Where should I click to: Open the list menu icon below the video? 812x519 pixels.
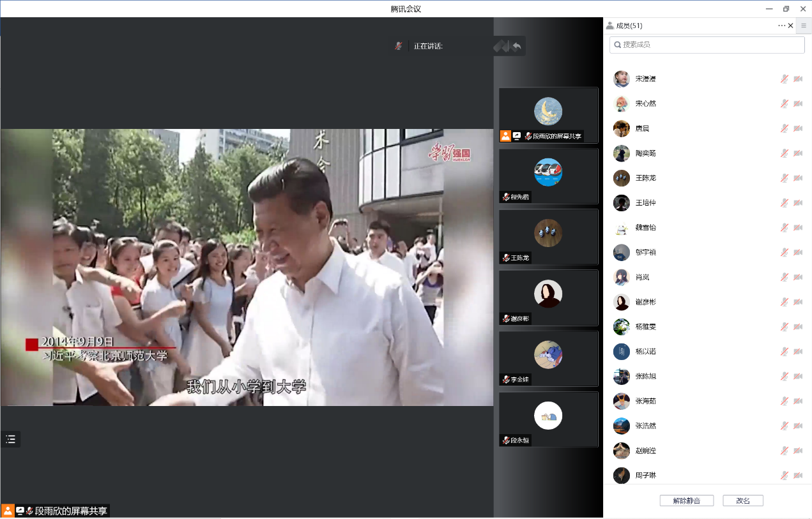(x=10, y=439)
